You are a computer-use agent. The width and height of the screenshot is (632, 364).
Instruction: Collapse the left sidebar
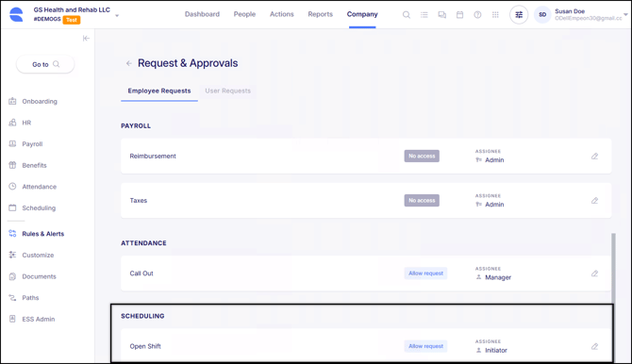click(86, 39)
